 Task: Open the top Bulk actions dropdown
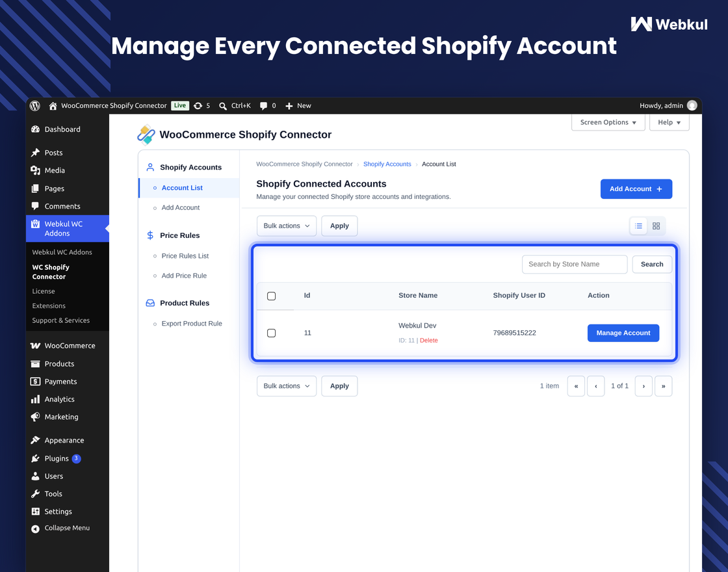click(x=287, y=226)
